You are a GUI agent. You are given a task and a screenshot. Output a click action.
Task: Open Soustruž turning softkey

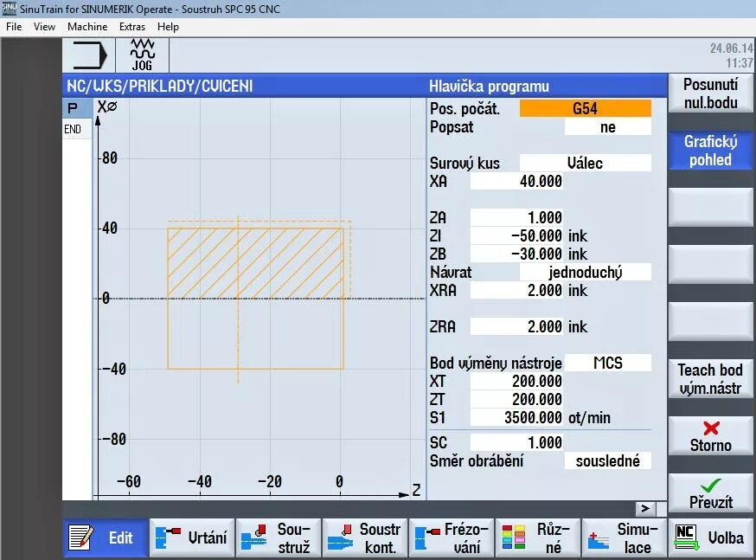click(279, 537)
